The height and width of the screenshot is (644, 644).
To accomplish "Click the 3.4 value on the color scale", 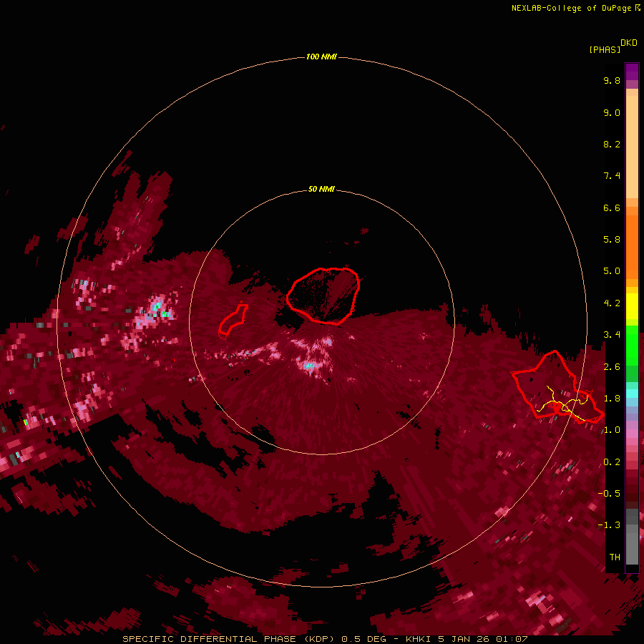I will pyautogui.click(x=612, y=335).
